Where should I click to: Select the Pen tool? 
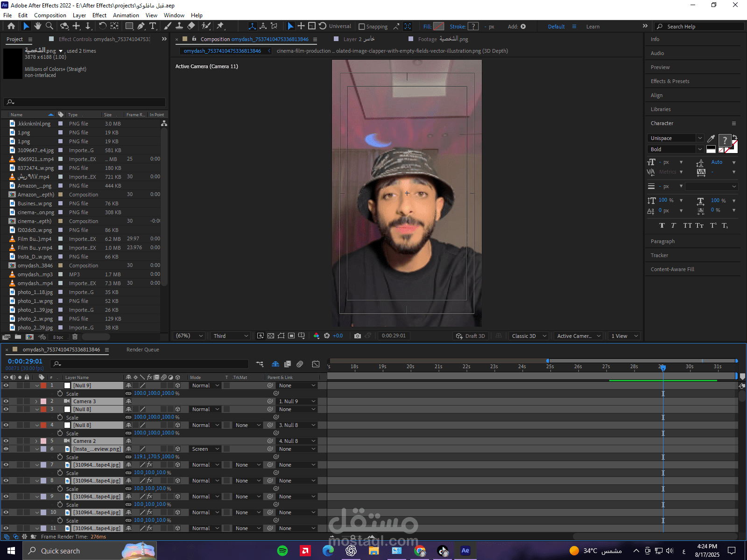(x=141, y=26)
